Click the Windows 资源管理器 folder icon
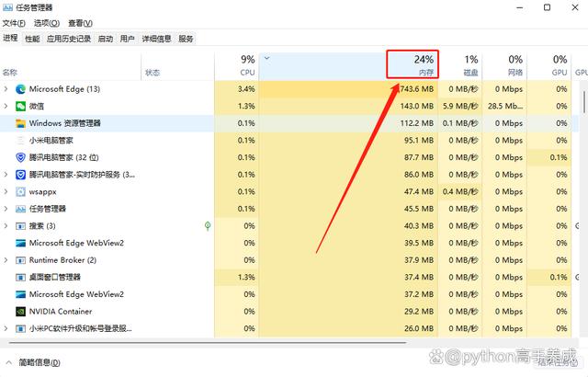The height and width of the screenshot is (377, 588). [x=20, y=123]
